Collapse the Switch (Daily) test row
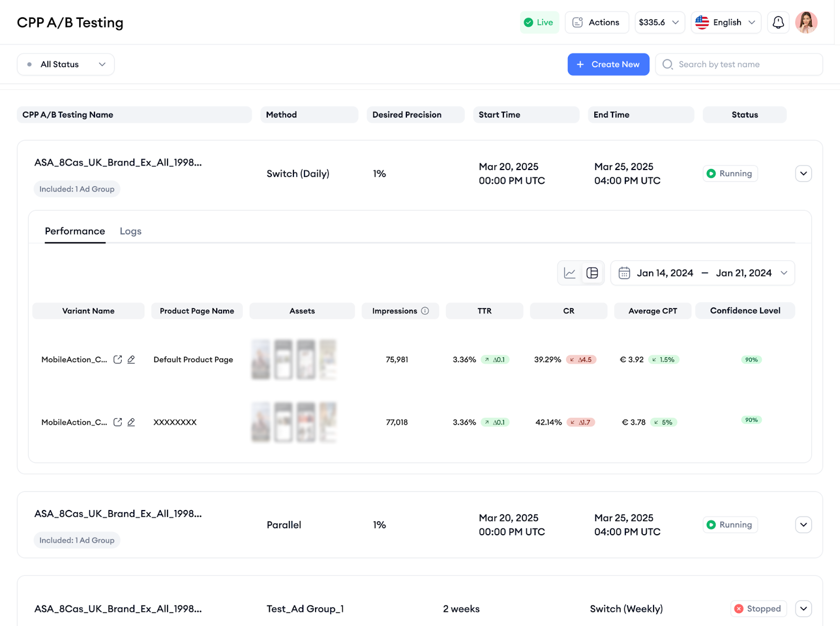 click(x=803, y=174)
